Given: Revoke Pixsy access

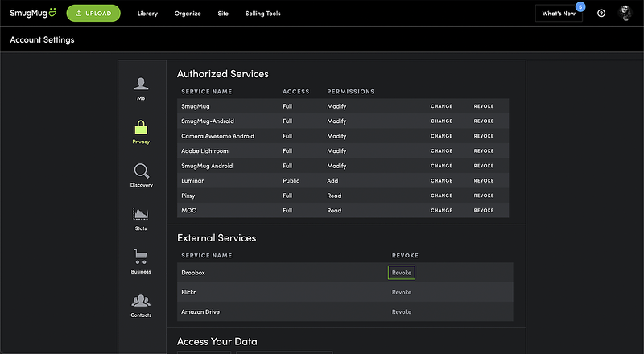Looking at the screenshot, I should coord(484,196).
